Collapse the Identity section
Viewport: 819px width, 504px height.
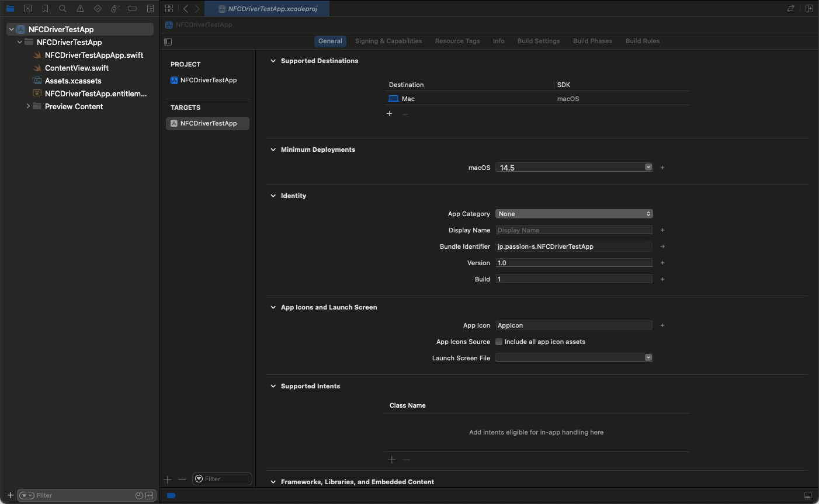tap(273, 196)
